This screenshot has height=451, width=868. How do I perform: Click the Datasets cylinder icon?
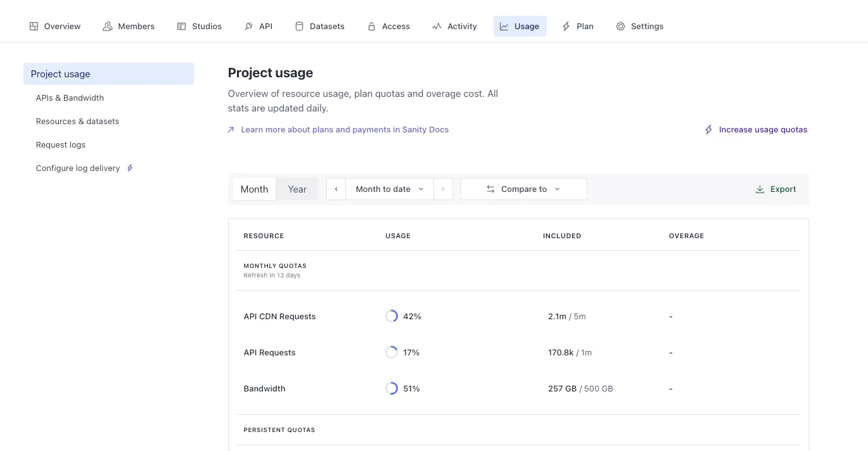tap(299, 27)
